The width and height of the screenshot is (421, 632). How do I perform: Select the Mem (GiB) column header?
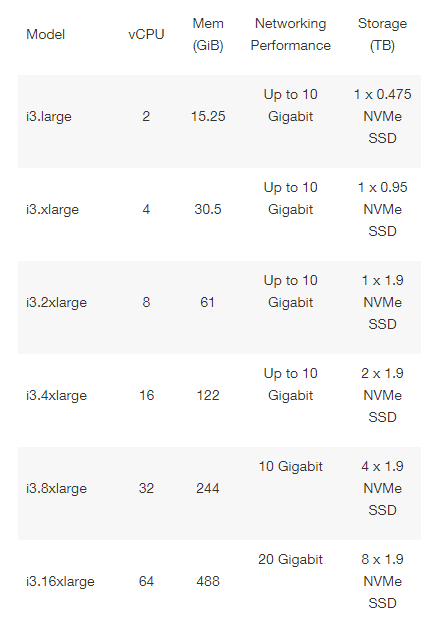[208, 34]
